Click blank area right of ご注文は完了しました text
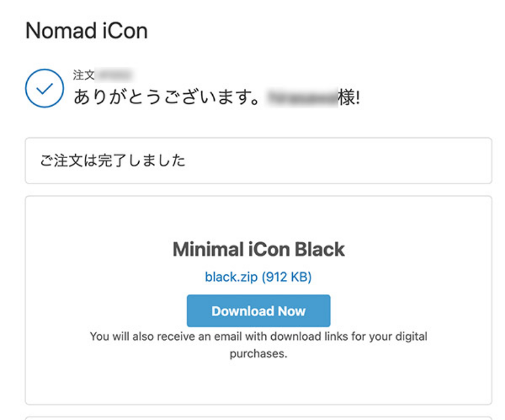505x420 pixels. (350, 160)
